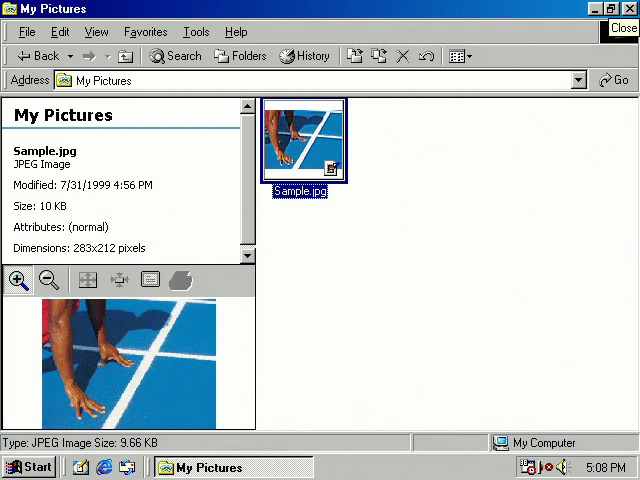Viewport: 640px width, 480px height.
Task: Open the Favorites menu
Action: pos(146,32)
